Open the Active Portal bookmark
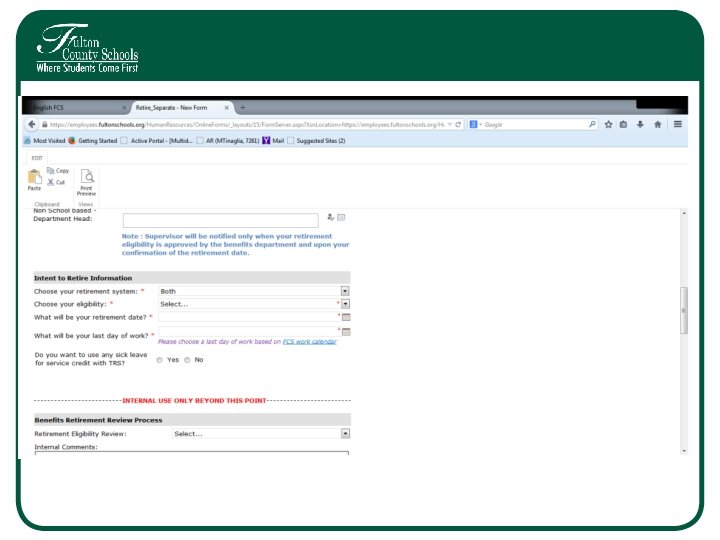This screenshot has width=720, height=540. pyautogui.click(x=157, y=141)
